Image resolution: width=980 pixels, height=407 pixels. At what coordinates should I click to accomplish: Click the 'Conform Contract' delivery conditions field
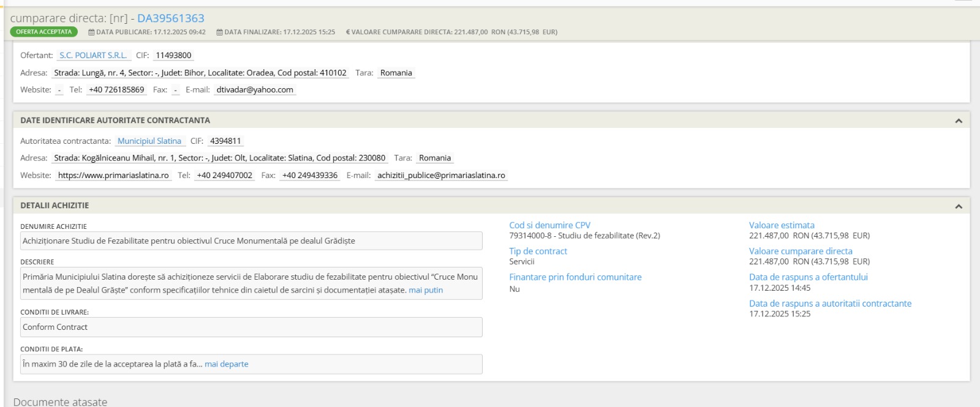click(251, 327)
